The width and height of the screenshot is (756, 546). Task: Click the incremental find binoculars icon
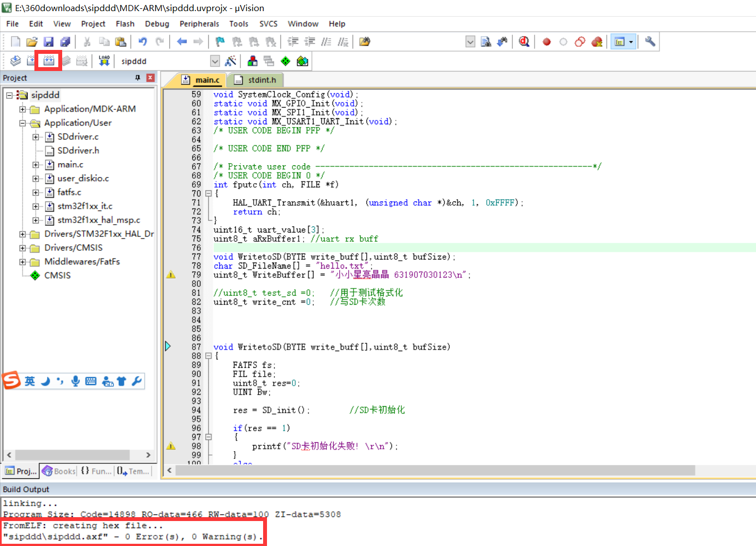point(502,42)
